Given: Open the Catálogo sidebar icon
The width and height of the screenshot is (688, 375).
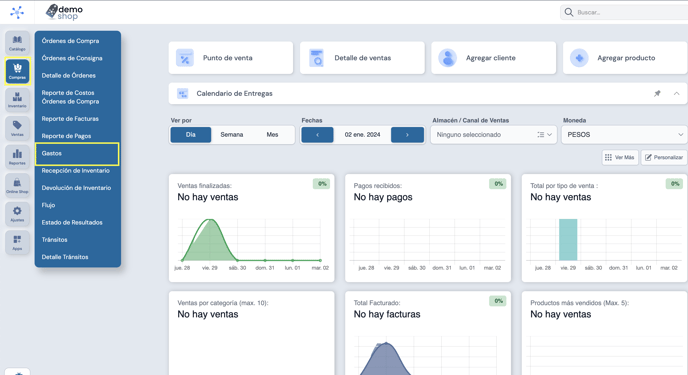Looking at the screenshot, I should point(17,43).
